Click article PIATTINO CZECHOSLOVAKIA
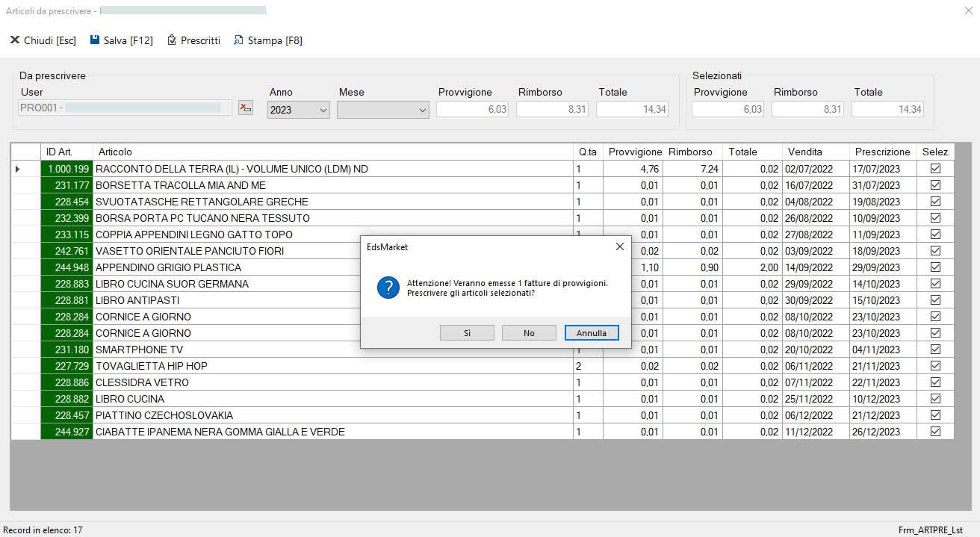This screenshot has height=537, width=980. point(164,415)
